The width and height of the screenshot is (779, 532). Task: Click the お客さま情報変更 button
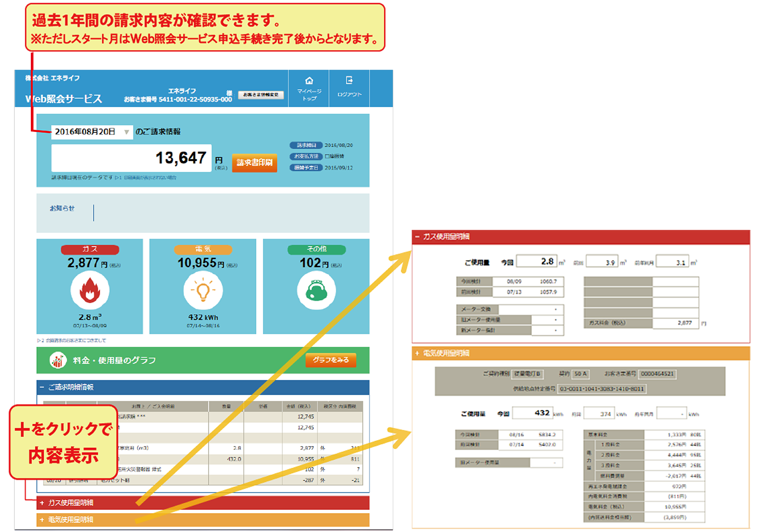coord(261,95)
